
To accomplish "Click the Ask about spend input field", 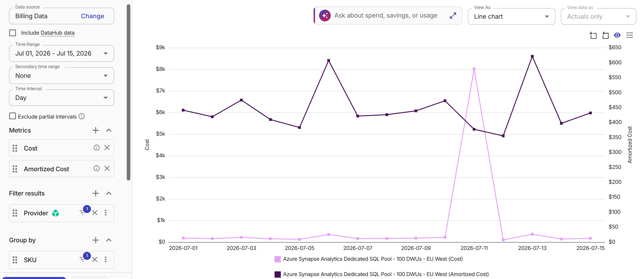I will 388,16.
